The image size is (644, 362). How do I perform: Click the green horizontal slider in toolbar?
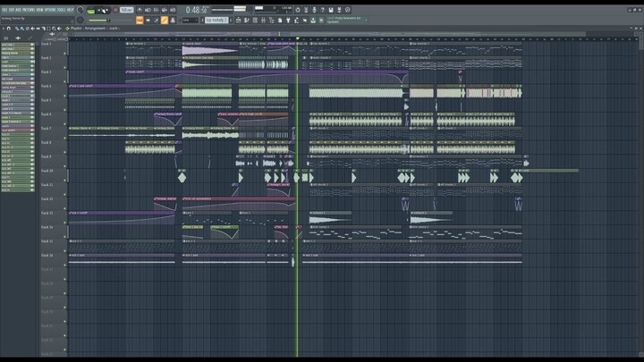(x=99, y=20)
